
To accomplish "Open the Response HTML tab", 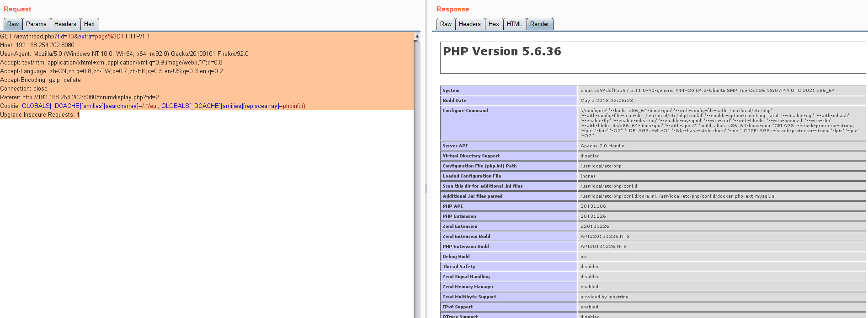I will click(515, 24).
